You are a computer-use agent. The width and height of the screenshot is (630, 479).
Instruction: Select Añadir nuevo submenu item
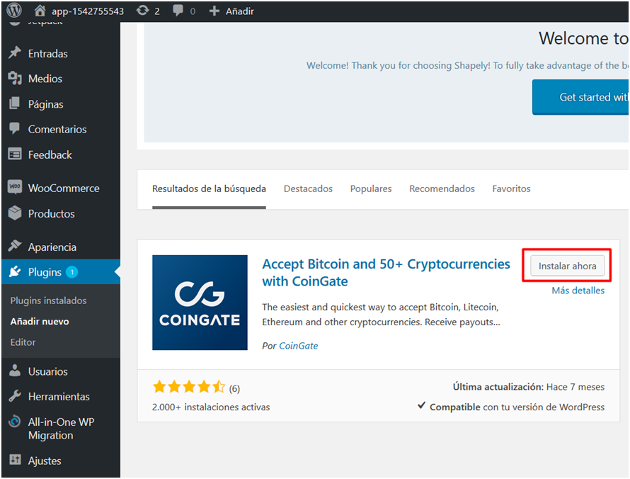(x=40, y=321)
